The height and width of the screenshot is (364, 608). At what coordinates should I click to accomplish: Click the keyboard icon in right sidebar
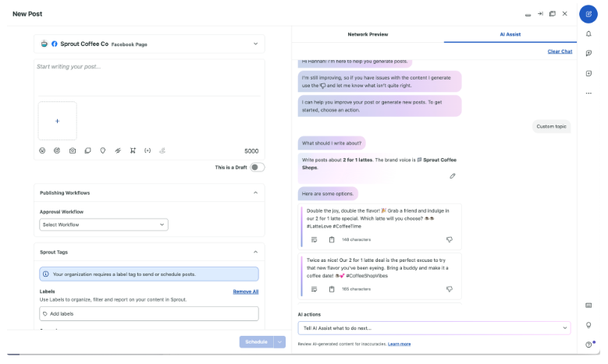pos(588,306)
